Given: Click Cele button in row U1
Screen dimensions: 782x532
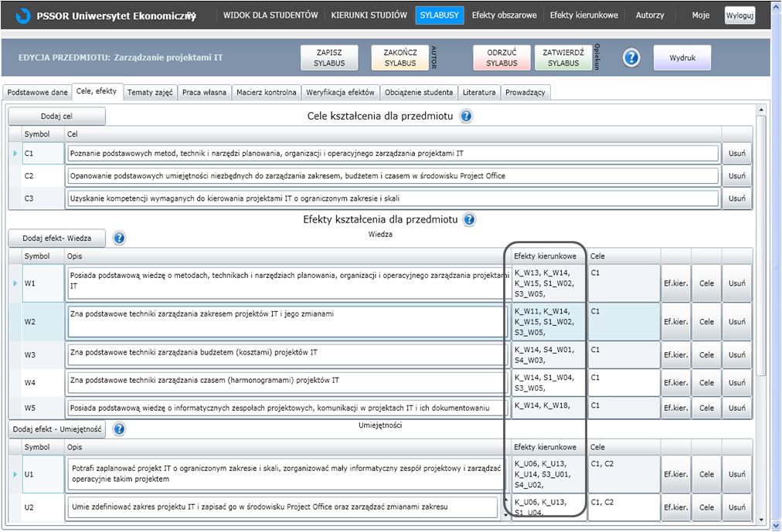Looking at the screenshot, I should point(706,474).
